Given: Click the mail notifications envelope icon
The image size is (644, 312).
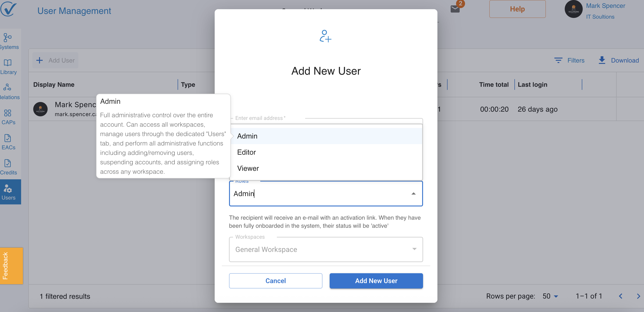Looking at the screenshot, I should point(455,9).
